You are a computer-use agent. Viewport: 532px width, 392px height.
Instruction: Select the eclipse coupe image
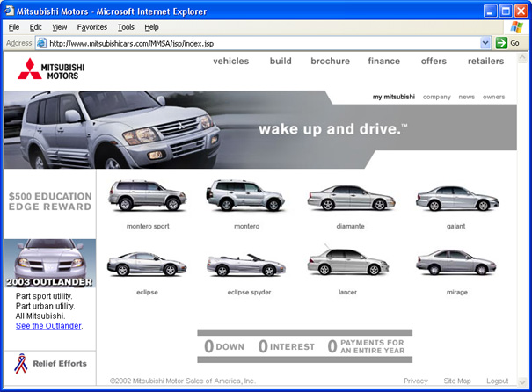147,264
